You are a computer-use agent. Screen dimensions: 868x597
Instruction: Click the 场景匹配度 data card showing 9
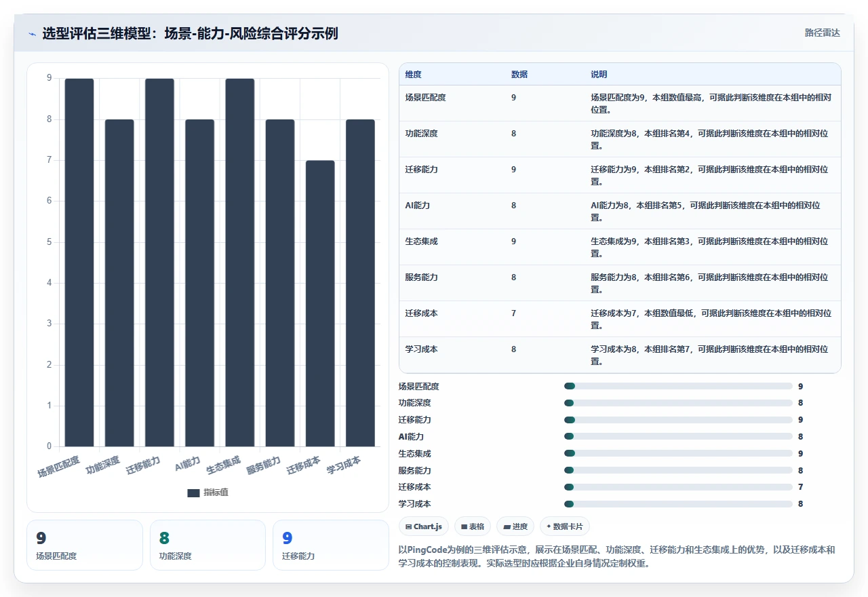coord(85,545)
